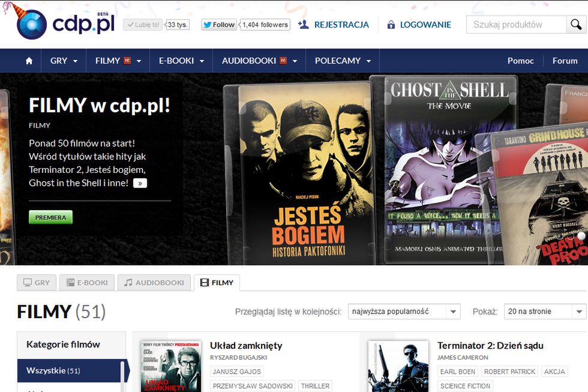Open the Pomoc link
The height and width of the screenshot is (392, 588).
tap(521, 61)
